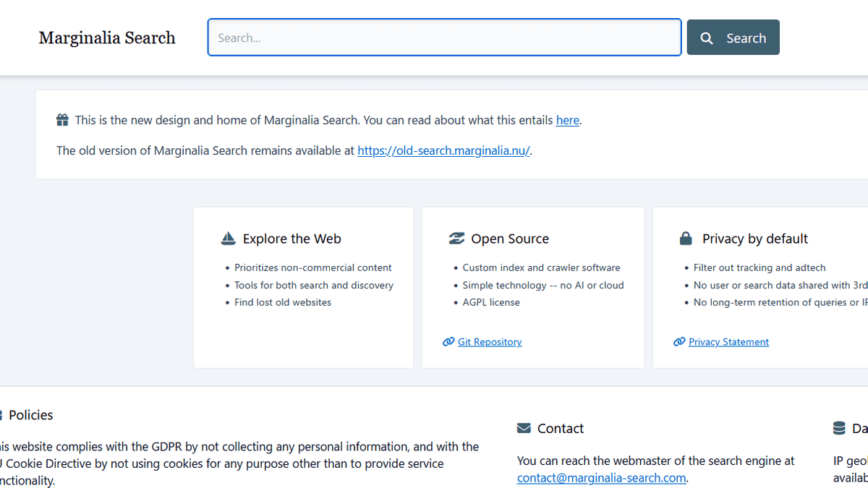The image size is (868, 488).
Task: Open the Privacy Statement link
Action: tap(728, 342)
